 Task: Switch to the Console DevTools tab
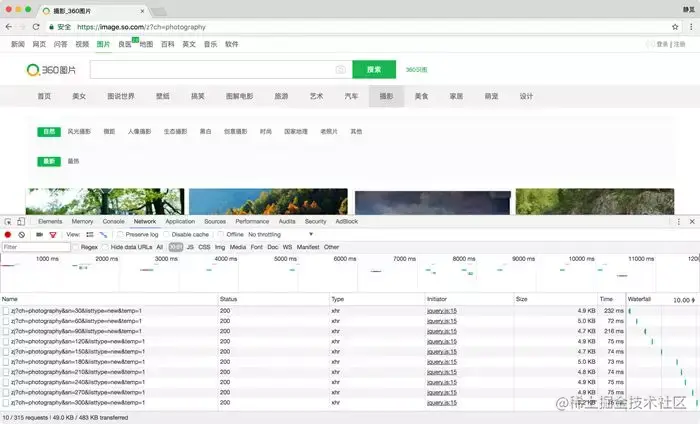(113, 221)
